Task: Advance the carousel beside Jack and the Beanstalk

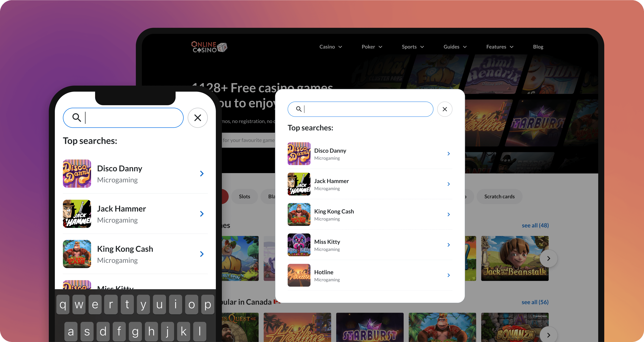Action: tap(549, 259)
